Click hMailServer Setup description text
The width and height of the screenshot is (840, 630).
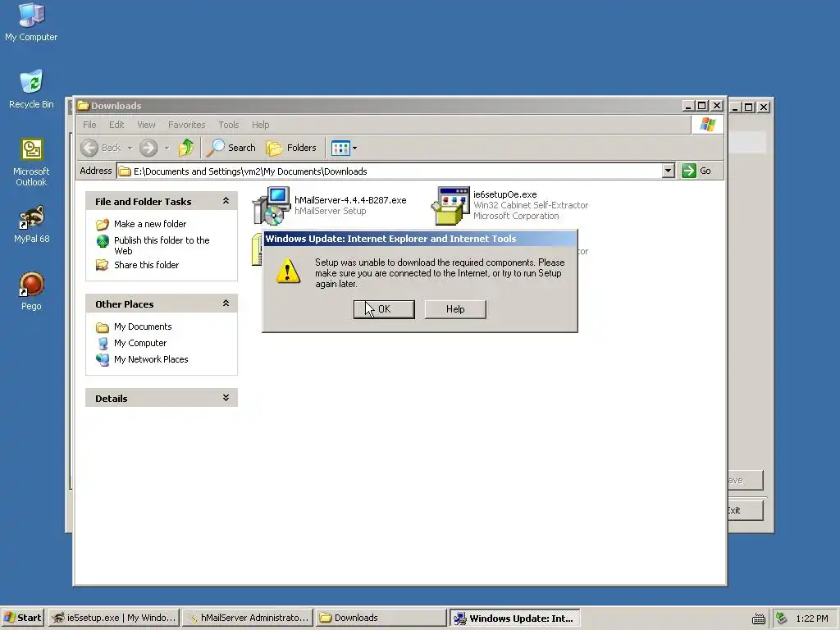click(331, 211)
